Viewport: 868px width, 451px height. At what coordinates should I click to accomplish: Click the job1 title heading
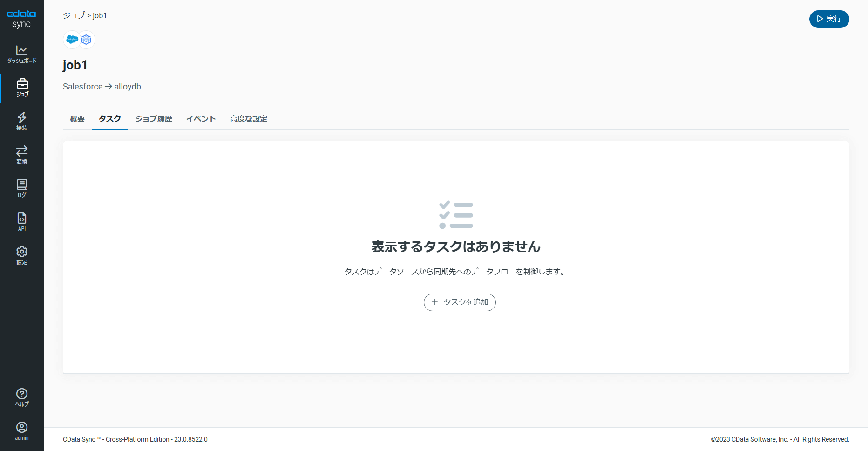coord(75,65)
